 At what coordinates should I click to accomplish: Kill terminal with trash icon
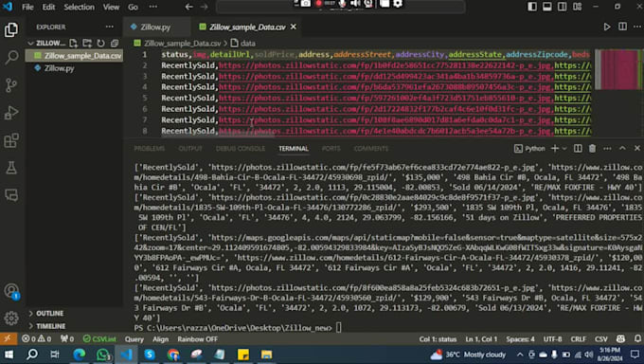pos(592,149)
